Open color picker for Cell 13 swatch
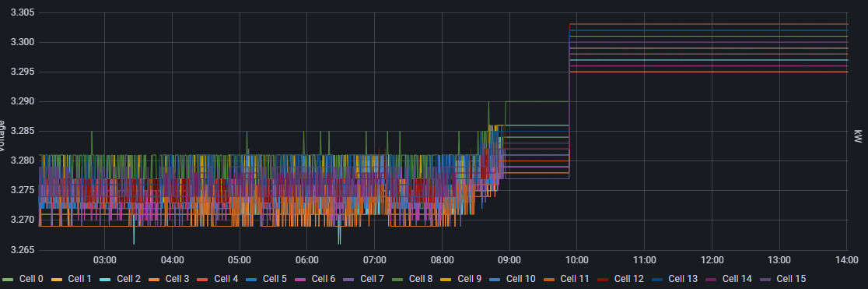This screenshot has height=289, width=868. point(658,279)
